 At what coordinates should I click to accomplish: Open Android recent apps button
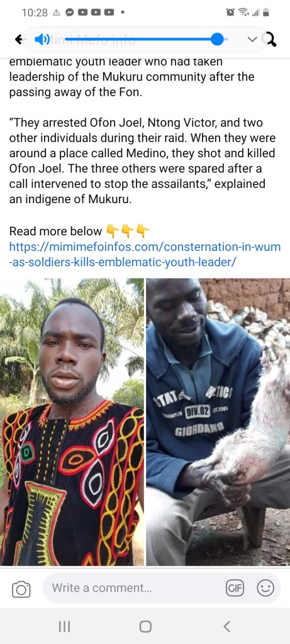tap(64, 626)
